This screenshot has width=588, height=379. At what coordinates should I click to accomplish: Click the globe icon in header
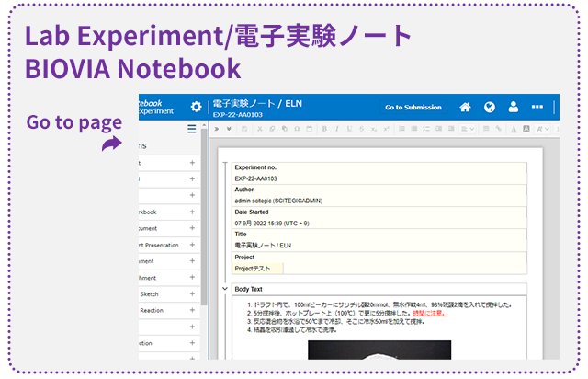(x=490, y=107)
